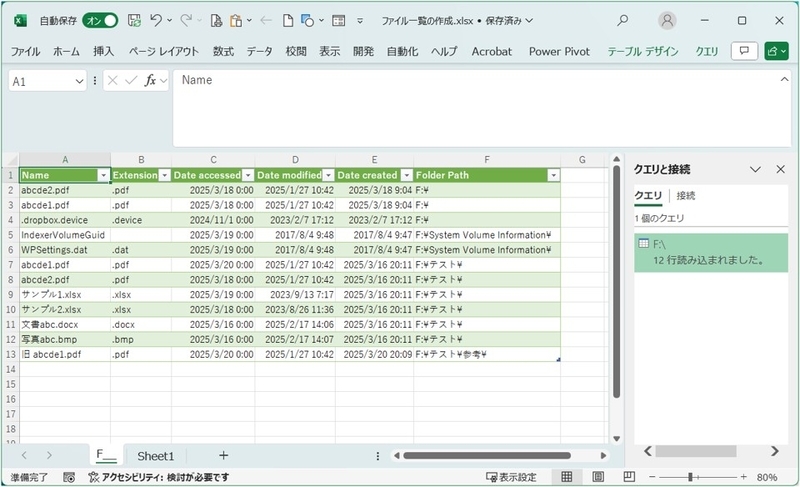Open the Name column filter dropdown

pyautogui.click(x=104, y=175)
